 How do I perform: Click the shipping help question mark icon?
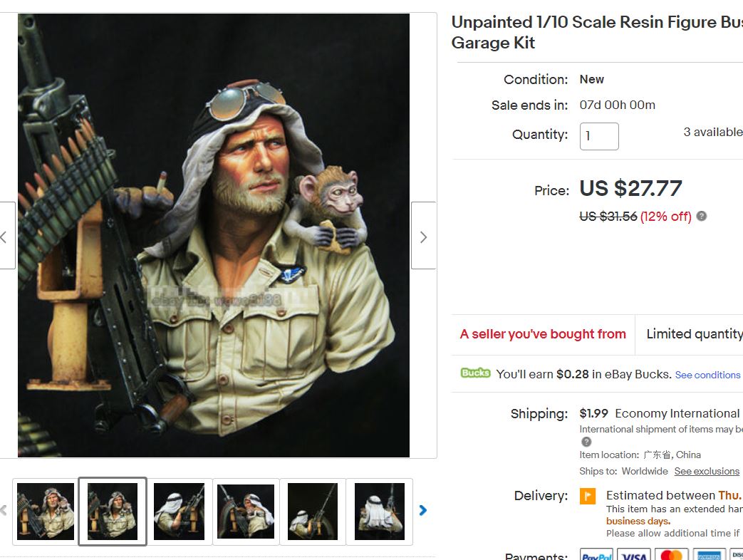click(586, 442)
